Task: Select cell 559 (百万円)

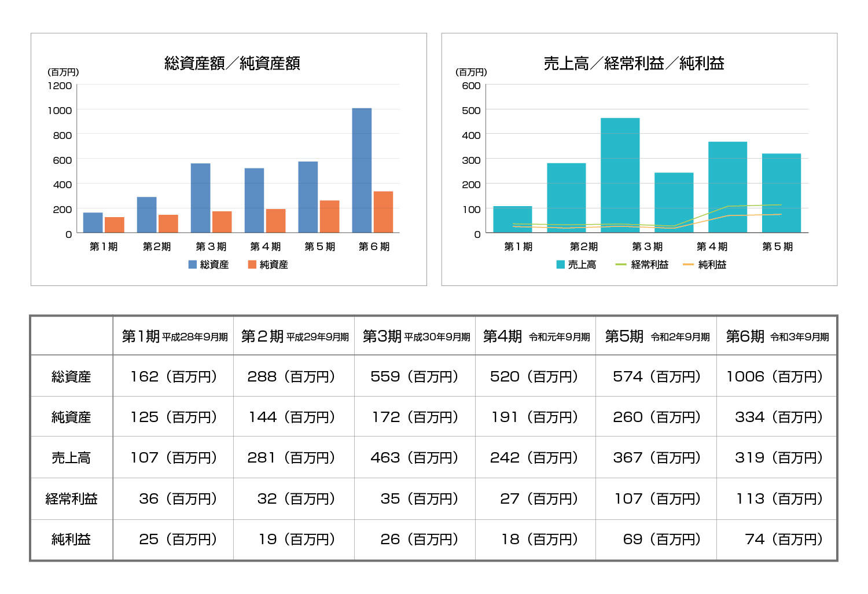Action: click(415, 376)
